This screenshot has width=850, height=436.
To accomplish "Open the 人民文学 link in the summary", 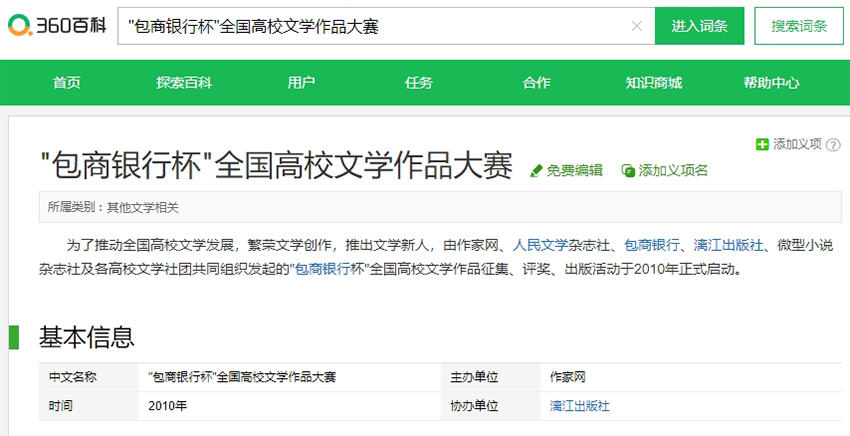I will (540, 245).
